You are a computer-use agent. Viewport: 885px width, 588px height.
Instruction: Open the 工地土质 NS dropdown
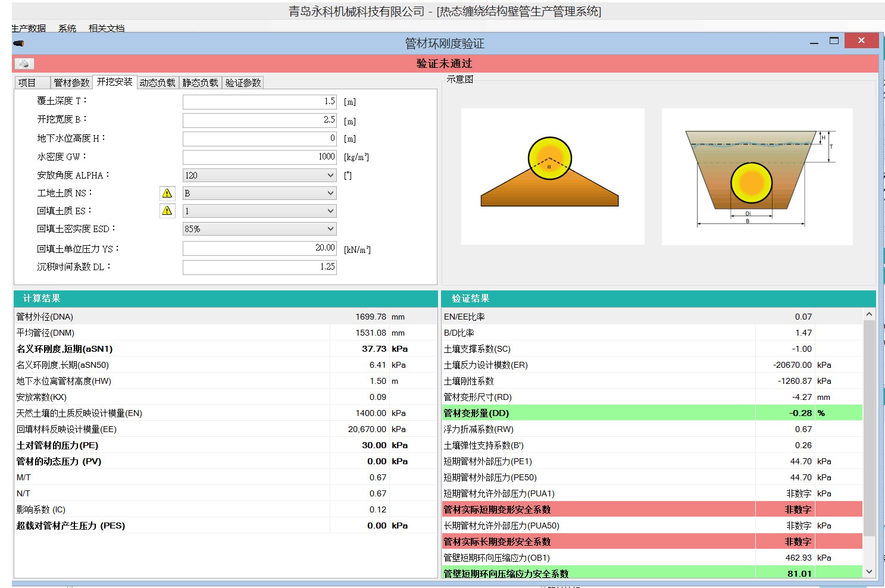(x=259, y=193)
